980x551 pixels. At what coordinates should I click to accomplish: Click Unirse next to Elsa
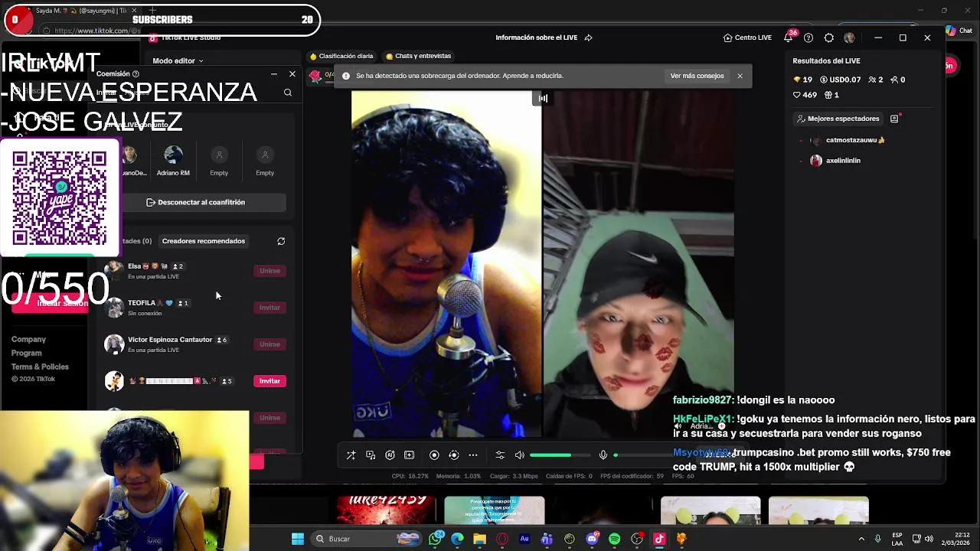click(x=269, y=271)
